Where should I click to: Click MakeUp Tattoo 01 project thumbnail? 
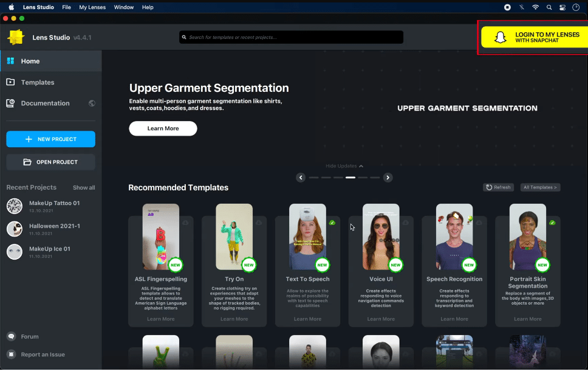tap(15, 206)
